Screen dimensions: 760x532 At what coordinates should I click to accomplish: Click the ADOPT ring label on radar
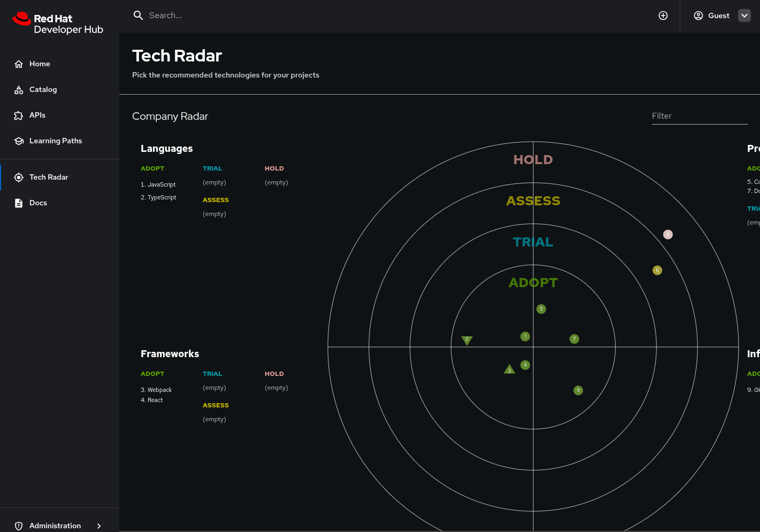533,283
